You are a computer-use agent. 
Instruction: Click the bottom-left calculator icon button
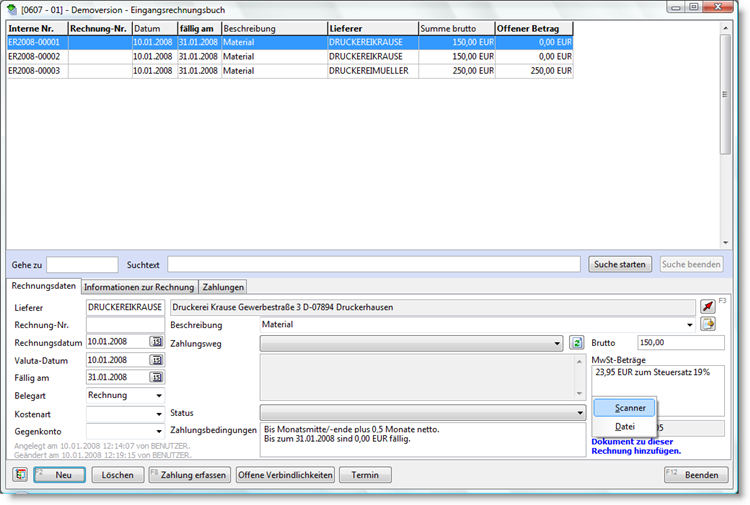click(19, 475)
